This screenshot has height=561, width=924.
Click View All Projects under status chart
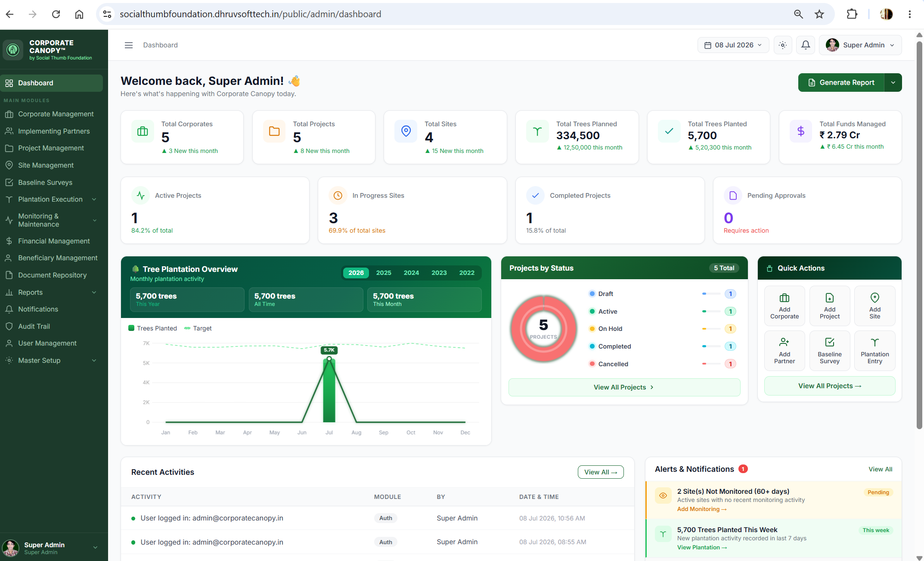pyautogui.click(x=624, y=387)
